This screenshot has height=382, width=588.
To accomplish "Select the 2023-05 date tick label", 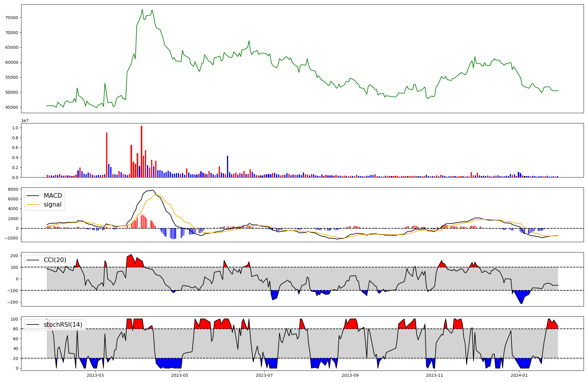I will pyautogui.click(x=179, y=375).
